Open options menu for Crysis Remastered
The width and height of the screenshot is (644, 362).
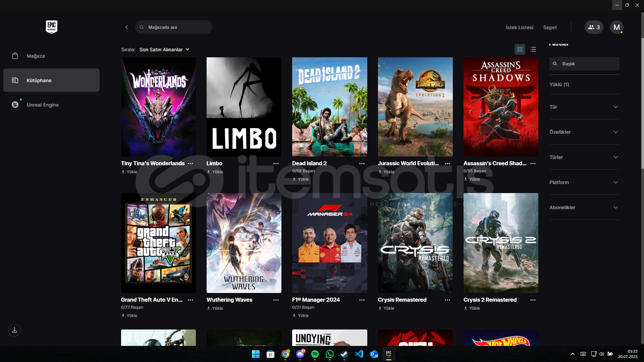(x=447, y=300)
